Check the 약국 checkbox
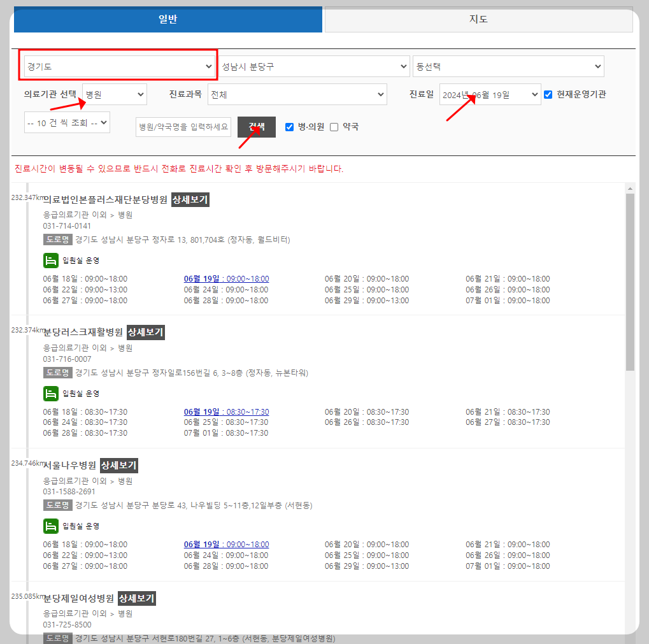This screenshot has width=649, height=644. pyautogui.click(x=334, y=127)
